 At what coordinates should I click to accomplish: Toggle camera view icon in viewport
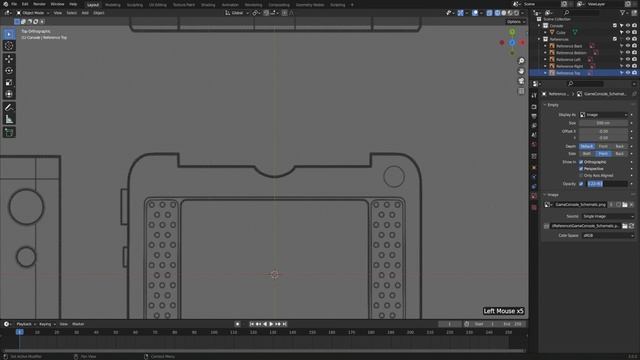(521, 81)
